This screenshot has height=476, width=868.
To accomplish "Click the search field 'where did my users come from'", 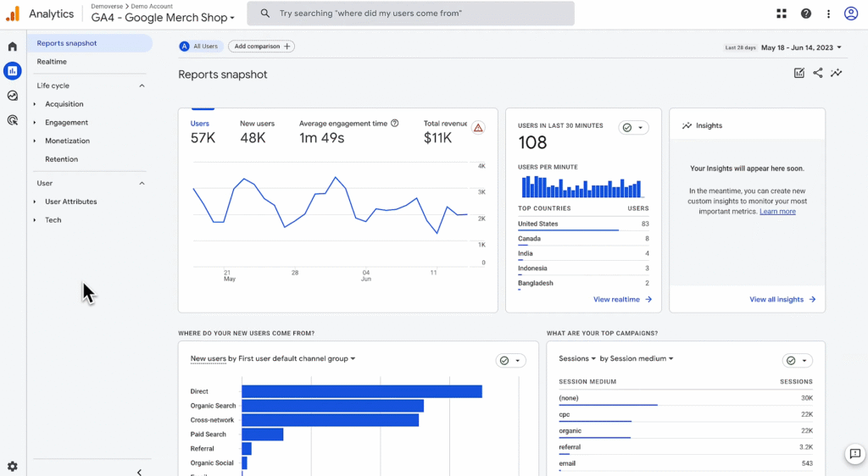I will pyautogui.click(x=411, y=14).
